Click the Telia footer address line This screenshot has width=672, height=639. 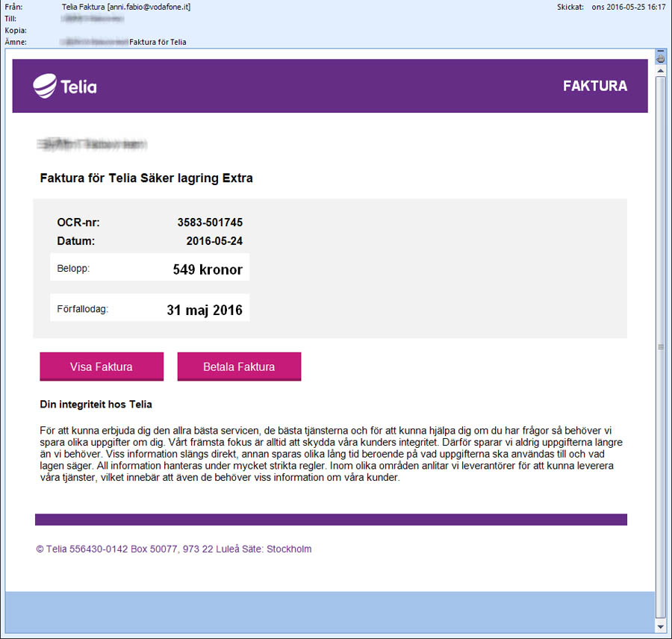173,549
